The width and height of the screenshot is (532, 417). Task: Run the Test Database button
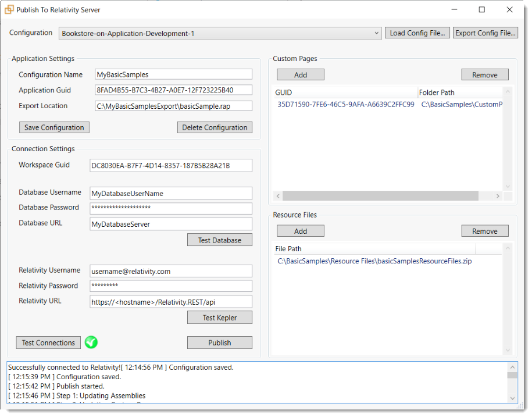coord(220,240)
